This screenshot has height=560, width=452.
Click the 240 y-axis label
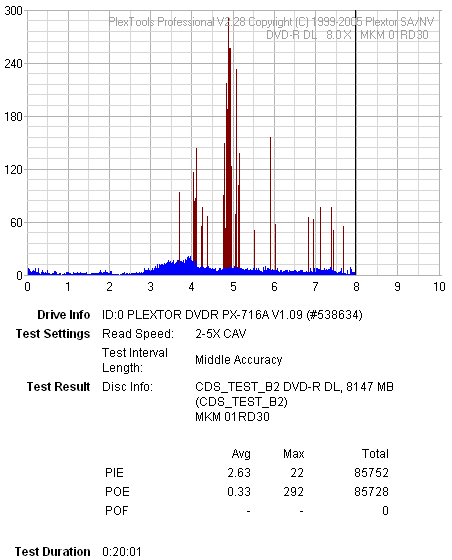[x=14, y=64]
